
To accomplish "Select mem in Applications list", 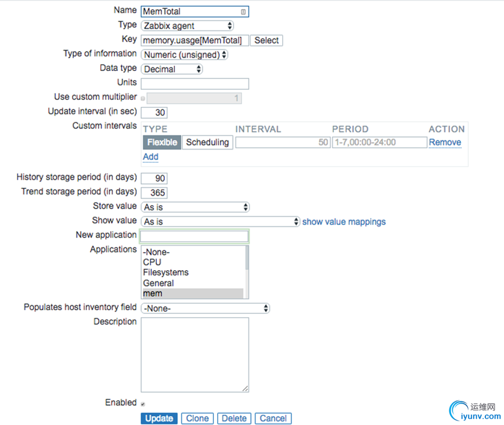I will coord(193,294).
